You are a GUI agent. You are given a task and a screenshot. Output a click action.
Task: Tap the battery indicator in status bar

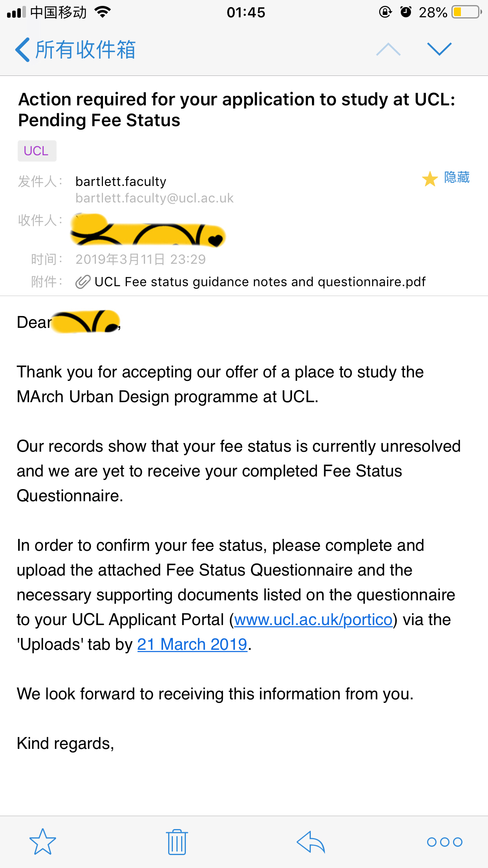466,12
